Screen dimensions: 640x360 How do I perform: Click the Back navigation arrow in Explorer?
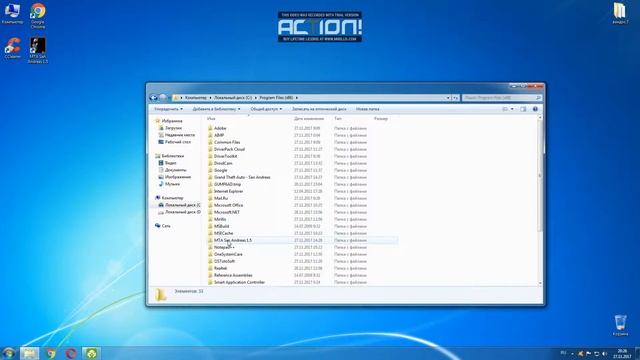(x=153, y=98)
